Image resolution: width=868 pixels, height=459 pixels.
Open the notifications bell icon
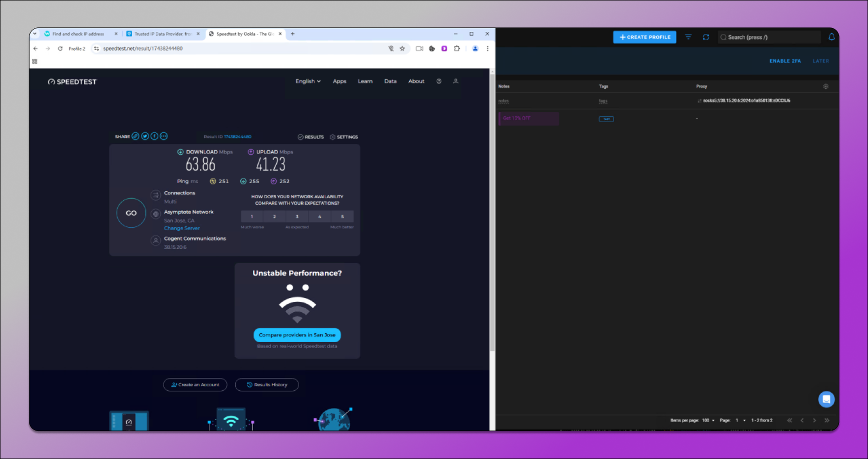(x=832, y=37)
